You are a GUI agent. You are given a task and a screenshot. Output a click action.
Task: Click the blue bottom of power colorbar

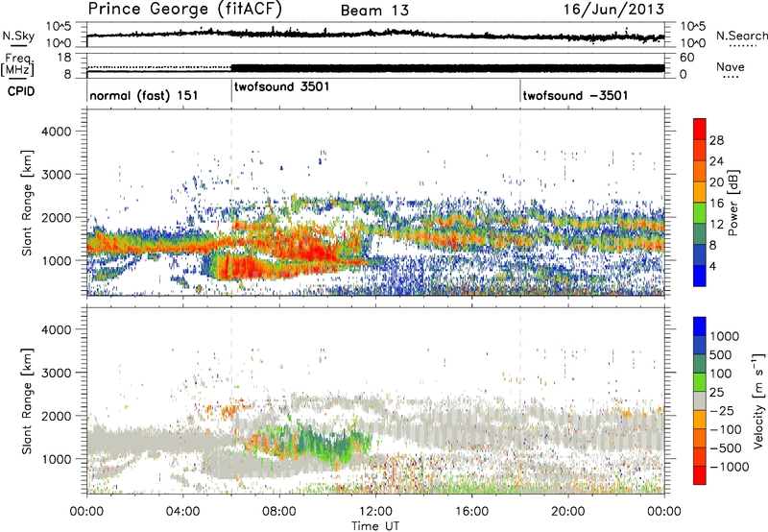[700, 276]
